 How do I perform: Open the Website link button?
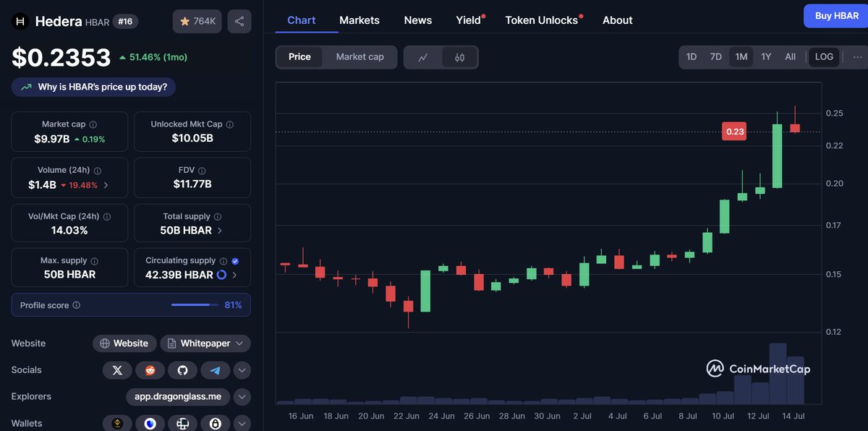click(x=124, y=343)
